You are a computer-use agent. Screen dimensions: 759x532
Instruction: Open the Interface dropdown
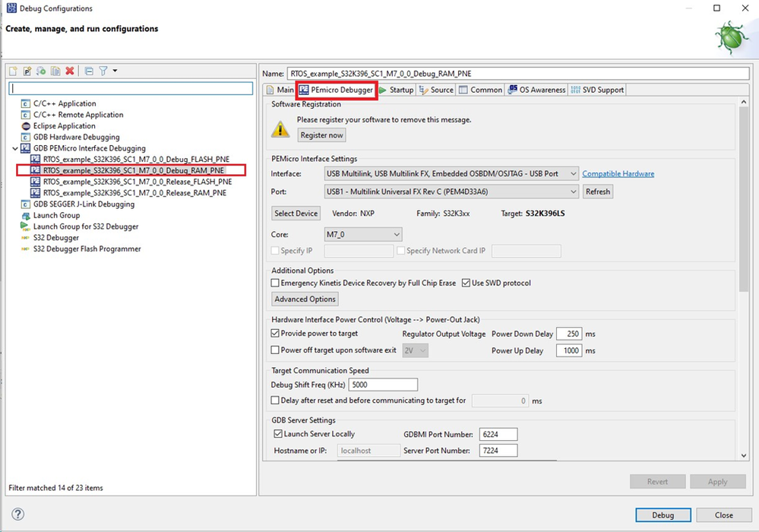pyautogui.click(x=451, y=173)
